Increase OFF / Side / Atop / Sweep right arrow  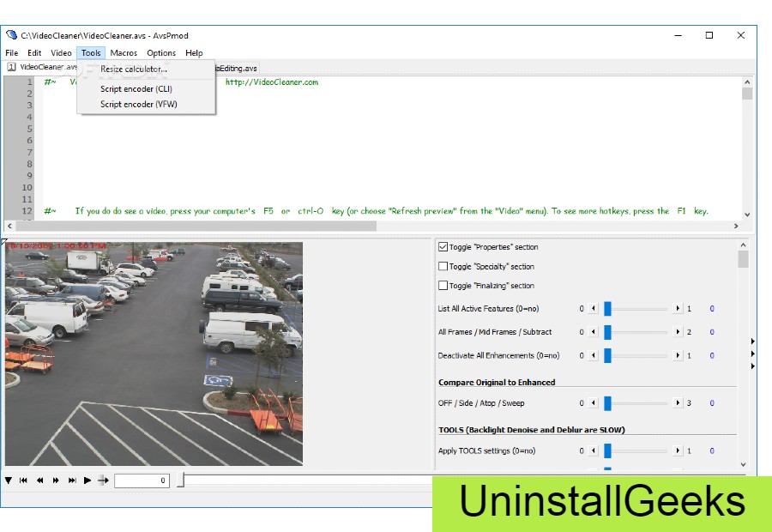678,403
